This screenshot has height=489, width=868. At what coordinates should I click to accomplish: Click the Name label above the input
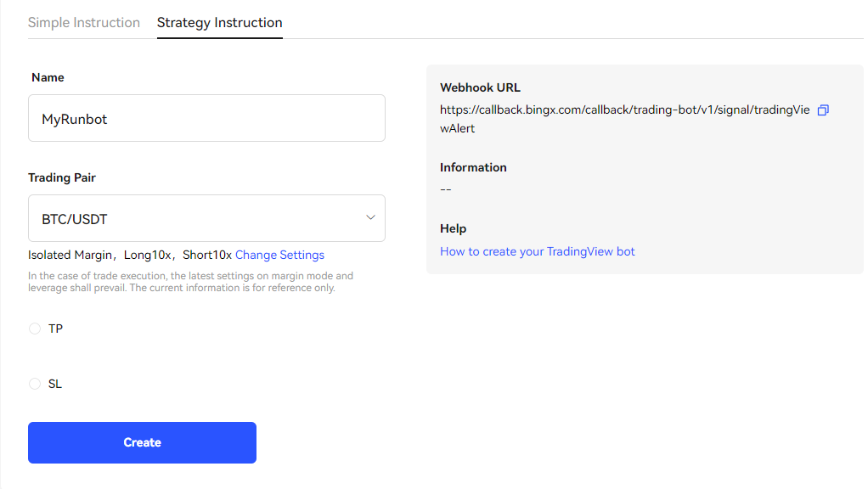(x=48, y=77)
